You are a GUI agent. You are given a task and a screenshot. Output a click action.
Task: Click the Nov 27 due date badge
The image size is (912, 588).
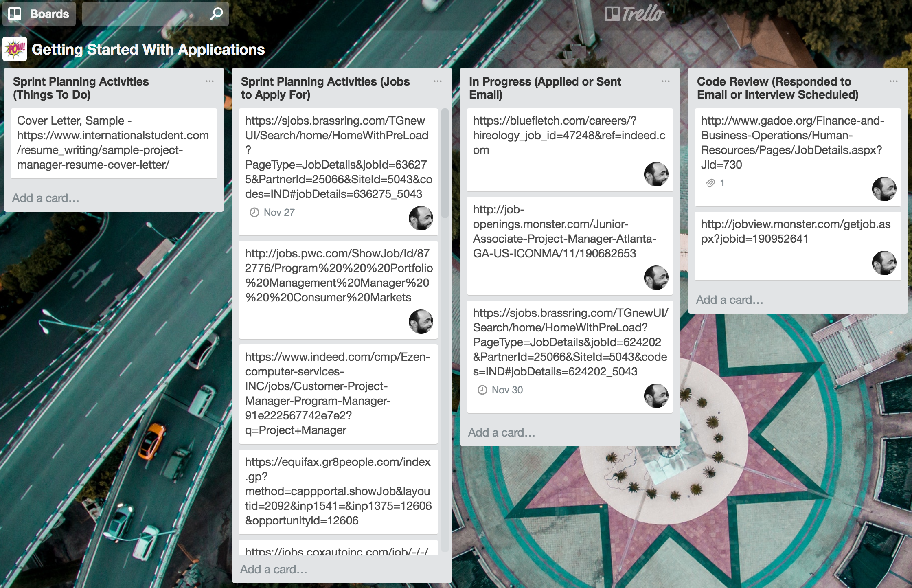pyautogui.click(x=272, y=213)
